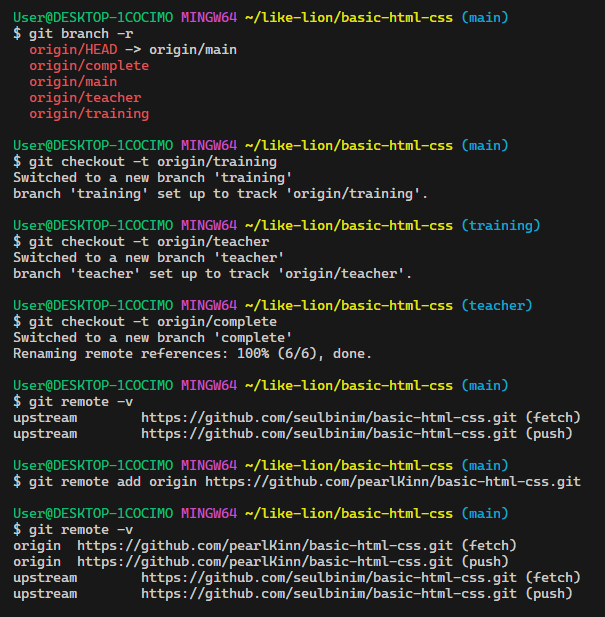Click "Switched to a new branch 'complete'" line
The width and height of the screenshot is (605, 617).
tap(153, 338)
